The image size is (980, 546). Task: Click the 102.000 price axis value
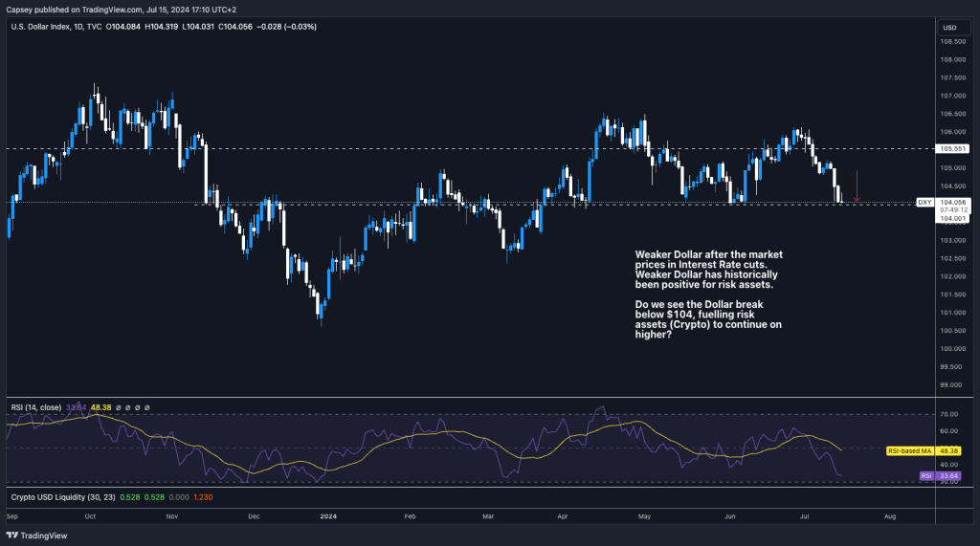pos(952,276)
